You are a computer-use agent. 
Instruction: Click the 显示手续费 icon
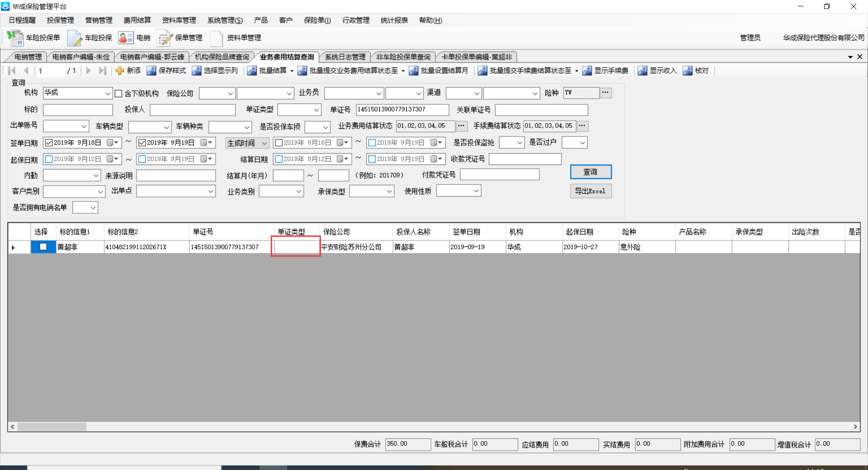coord(587,71)
